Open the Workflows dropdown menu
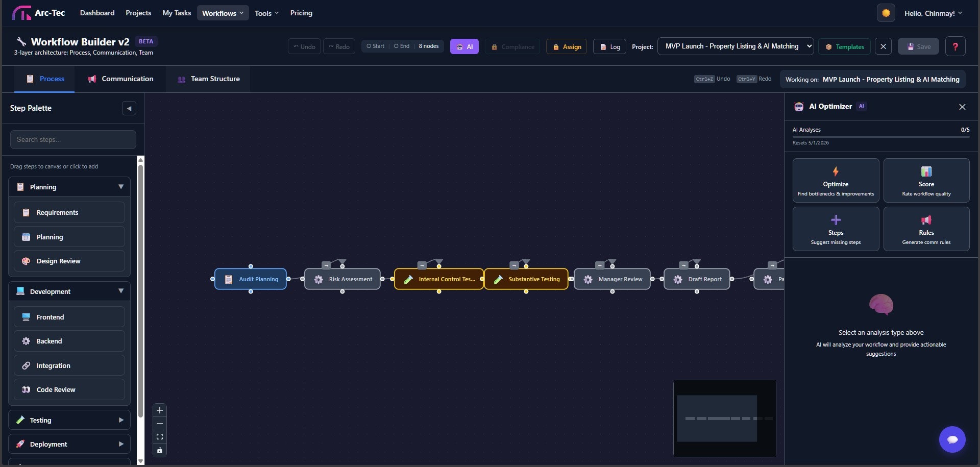Image resolution: width=980 pixels, height=467 pixels. [223, 13]
